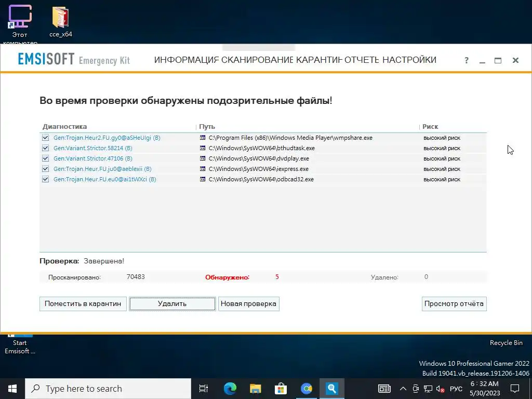The height and width of the screenshot is (399, 532).
Task: Launch Microsoft Edge from the taskbar
Action: click(x=230, y=389)
